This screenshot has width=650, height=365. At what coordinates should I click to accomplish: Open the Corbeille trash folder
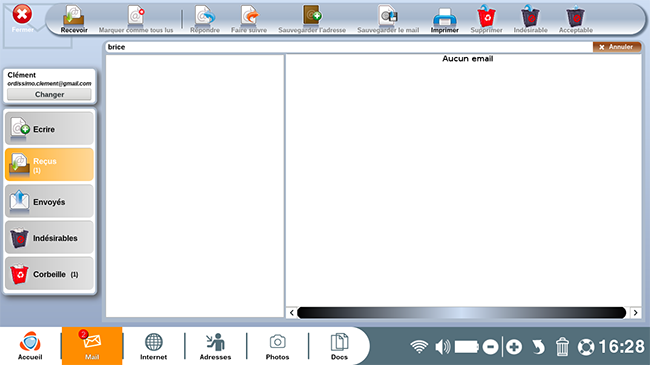(49, 274)
